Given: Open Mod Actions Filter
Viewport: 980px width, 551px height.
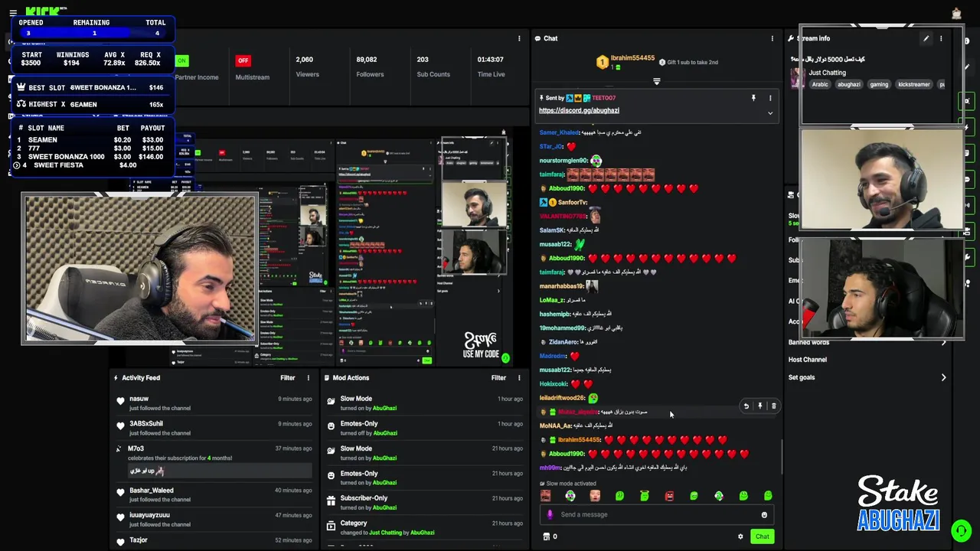Looking at the screenshot, I should 498,377.
